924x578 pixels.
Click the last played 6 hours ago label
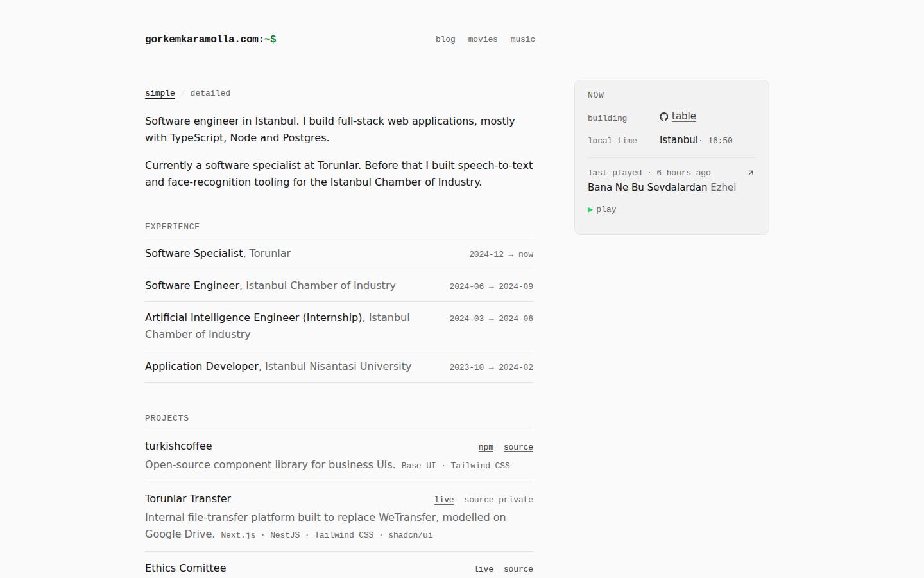click(649, 173)
